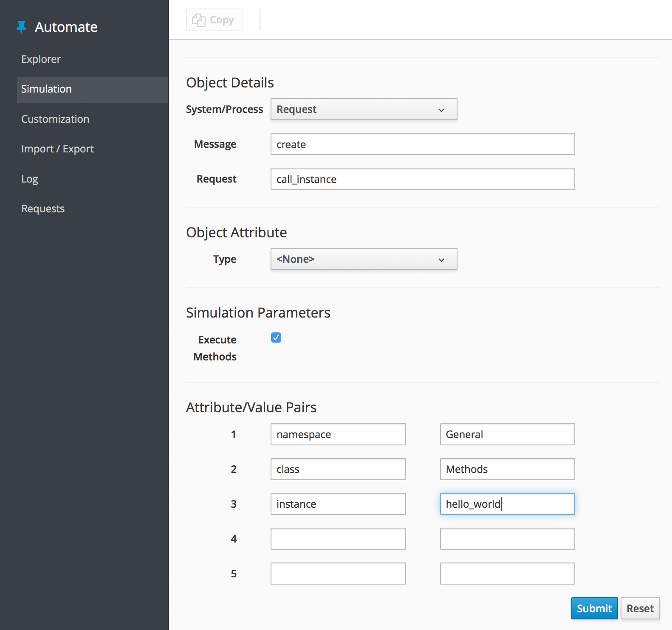
Task: Focus the hello_world value field
Action: point(507,504)
